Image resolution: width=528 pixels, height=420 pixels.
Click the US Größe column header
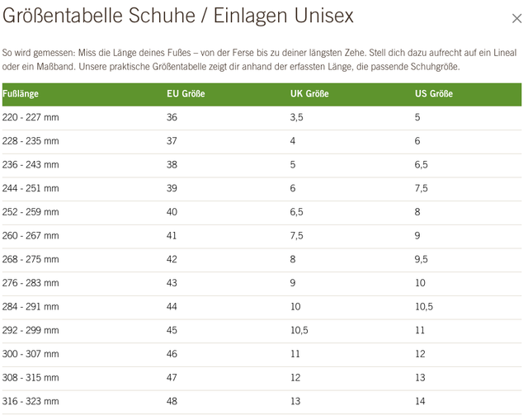(x=434, y=94)
